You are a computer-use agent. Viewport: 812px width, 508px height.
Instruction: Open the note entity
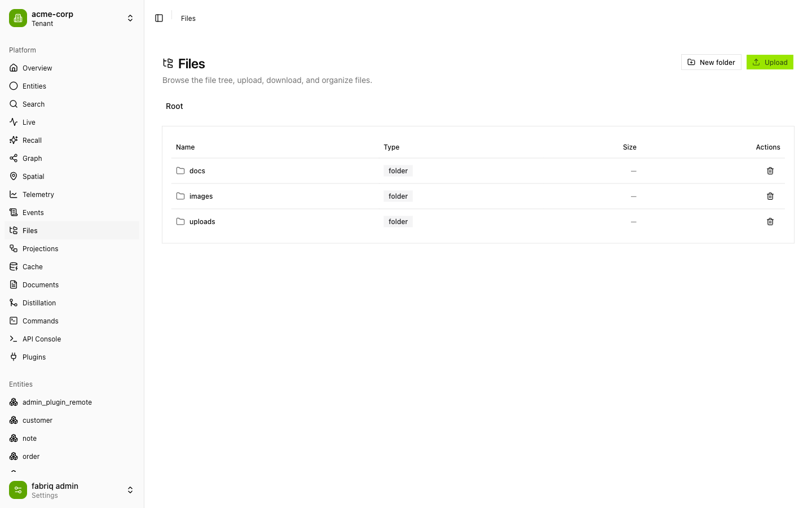pos(72,438)
